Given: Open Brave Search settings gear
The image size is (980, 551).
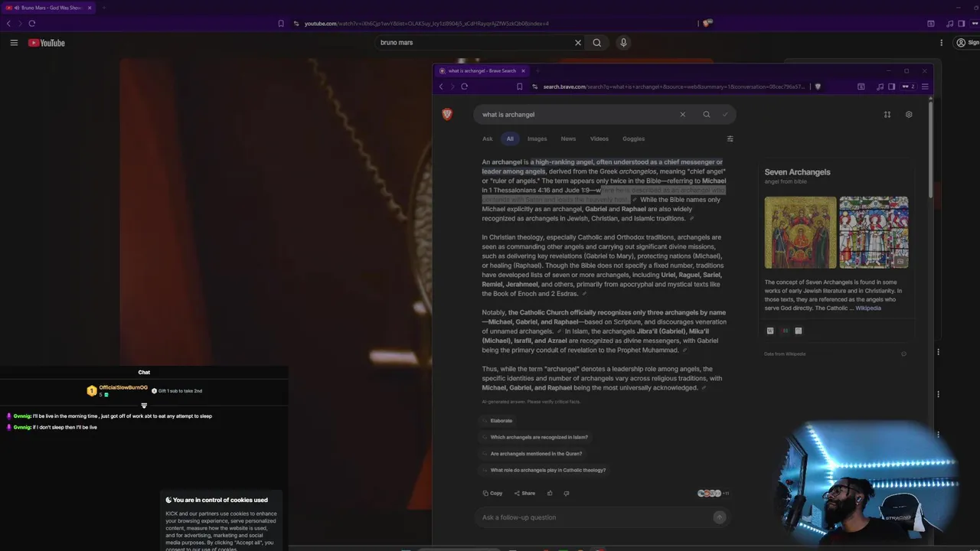Looking at the screenshot, I should [x=909, y=115].
